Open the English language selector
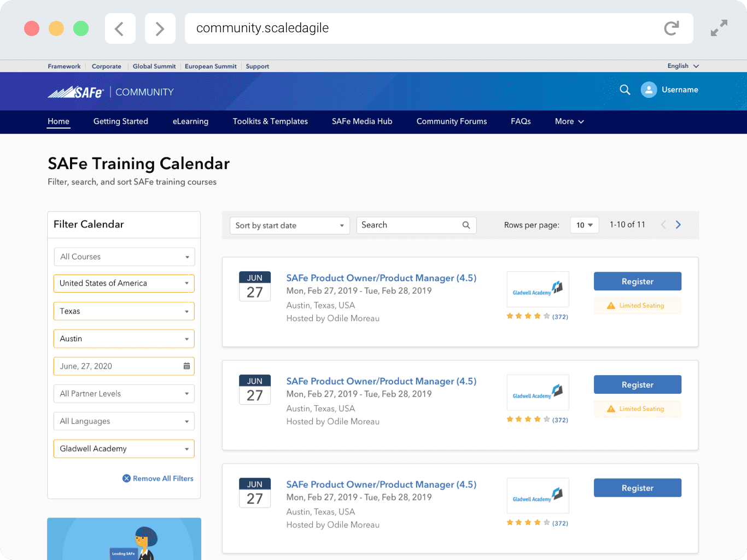Viewport: 747px width, 560px height. pos(683,66)
